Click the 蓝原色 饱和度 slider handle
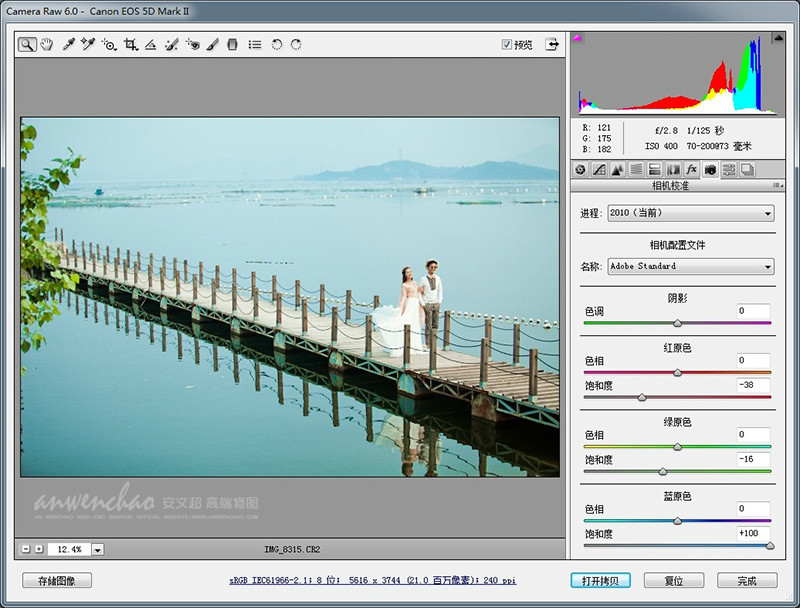This screenshot has width=800, height=608. click(x=770, y=546)
